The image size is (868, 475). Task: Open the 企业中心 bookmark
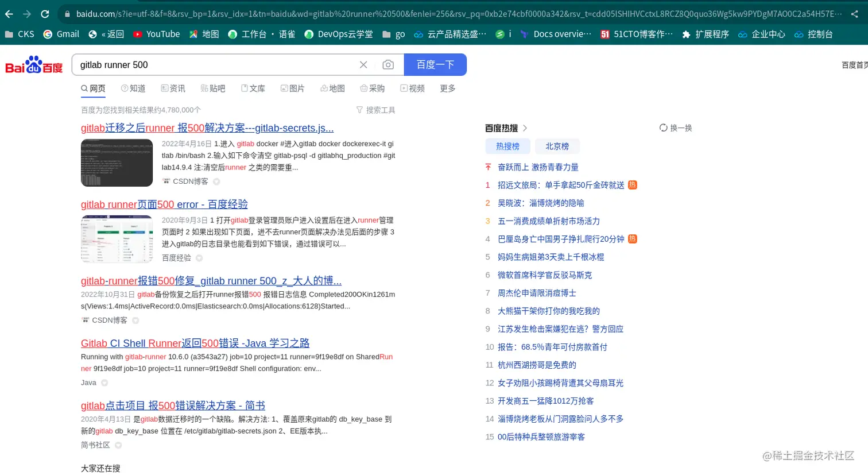click(x=761, y=34)
